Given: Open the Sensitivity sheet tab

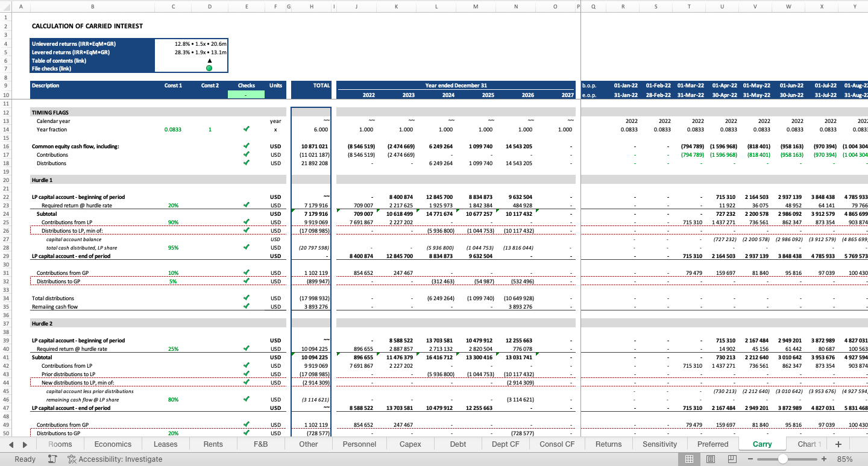Looking at the screenshot, I should pyautogui.click(x=660, y=444).
